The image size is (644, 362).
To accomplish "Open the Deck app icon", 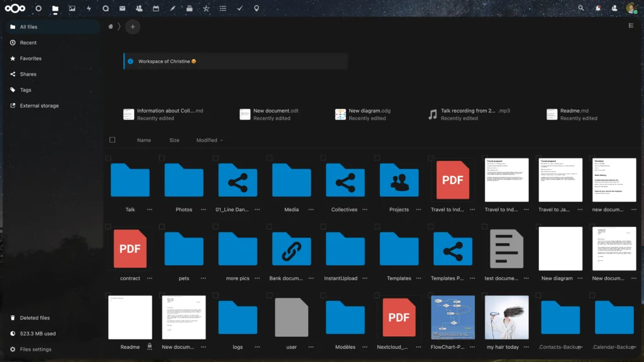I will coord(189,8).
